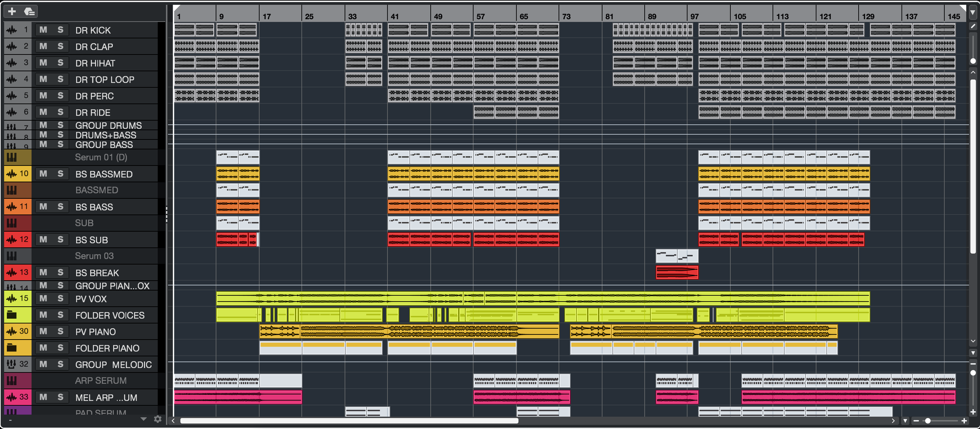Screen dimensions: 980x429
Task: Open the ruler dropdown arrow at top right
Action: coord(973,13)
